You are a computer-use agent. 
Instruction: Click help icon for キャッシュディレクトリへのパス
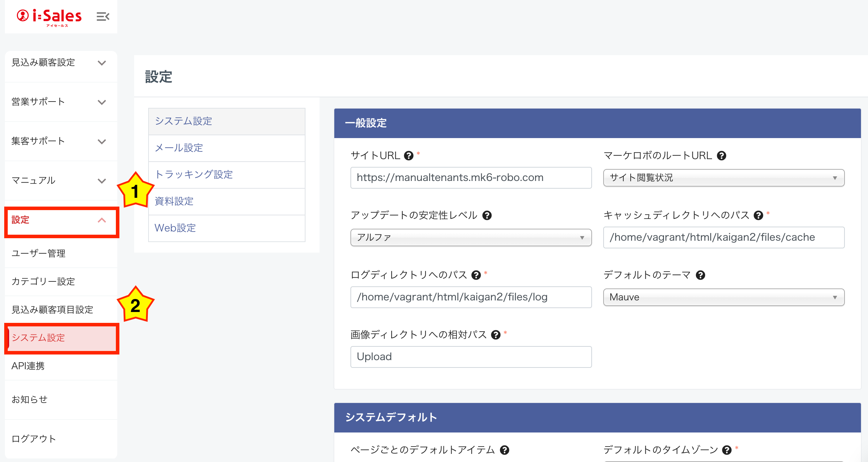pos(758,215)
